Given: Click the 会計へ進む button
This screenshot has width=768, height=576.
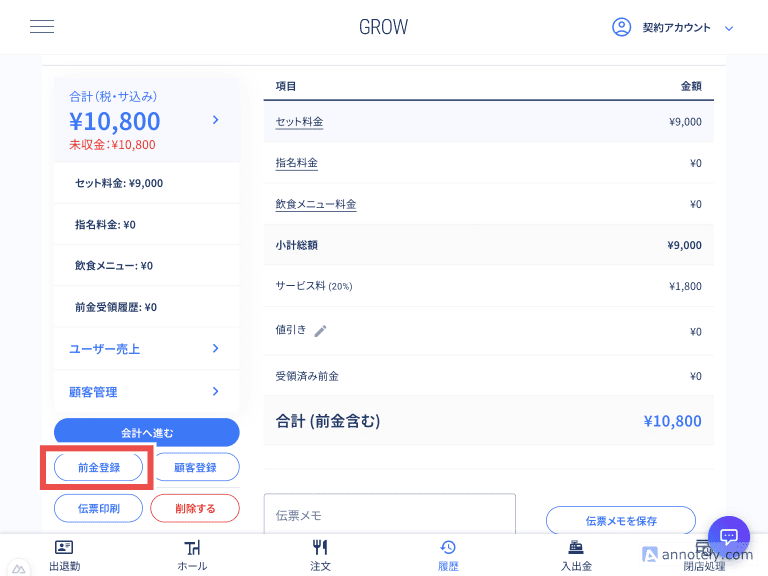Looking at the screenshot, I should pos(146,433).
